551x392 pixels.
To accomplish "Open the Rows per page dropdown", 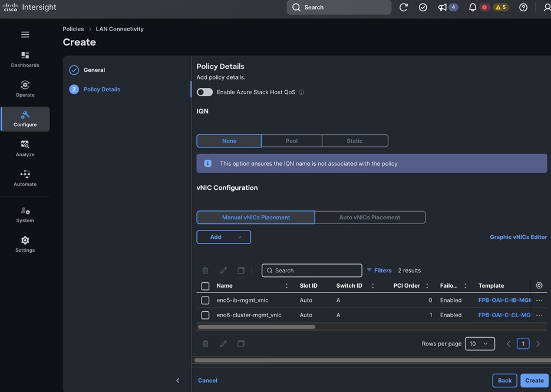I will [x=480, y=344].
